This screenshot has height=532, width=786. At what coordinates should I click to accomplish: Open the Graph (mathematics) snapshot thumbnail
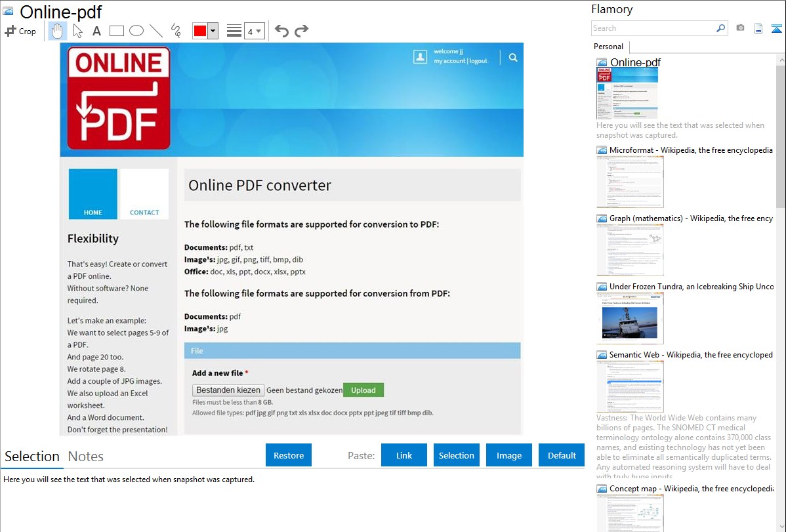pyautogui.click(x=630, y=250)
